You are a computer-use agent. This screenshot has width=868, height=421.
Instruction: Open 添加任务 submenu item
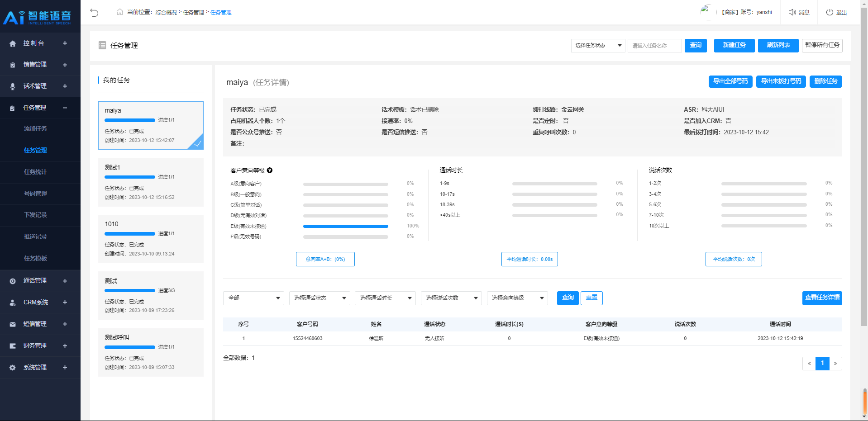35,129
